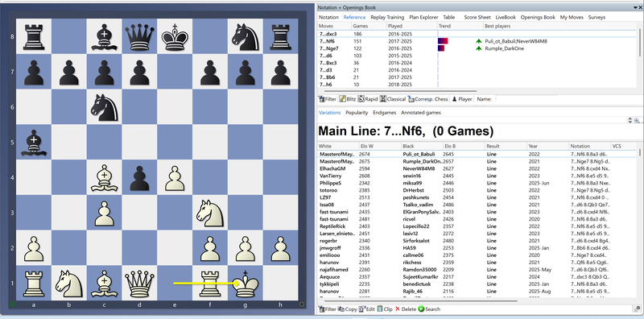The width and height of the screenshot is (644, 319).
Task: Select move row 7...Nf6
Action: tap(478, 41)
